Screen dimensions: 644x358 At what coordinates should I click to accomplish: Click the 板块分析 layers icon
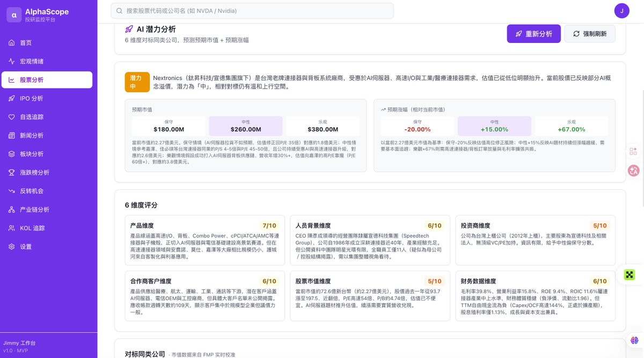[11, 154]
